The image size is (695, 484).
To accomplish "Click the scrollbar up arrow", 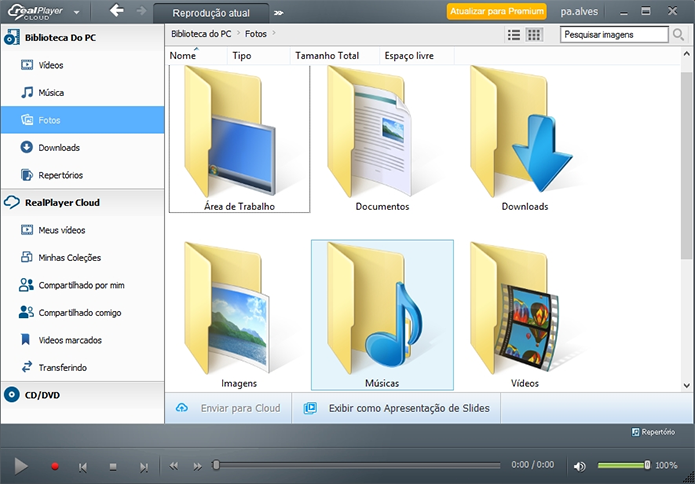I will (x=687, y=54).
